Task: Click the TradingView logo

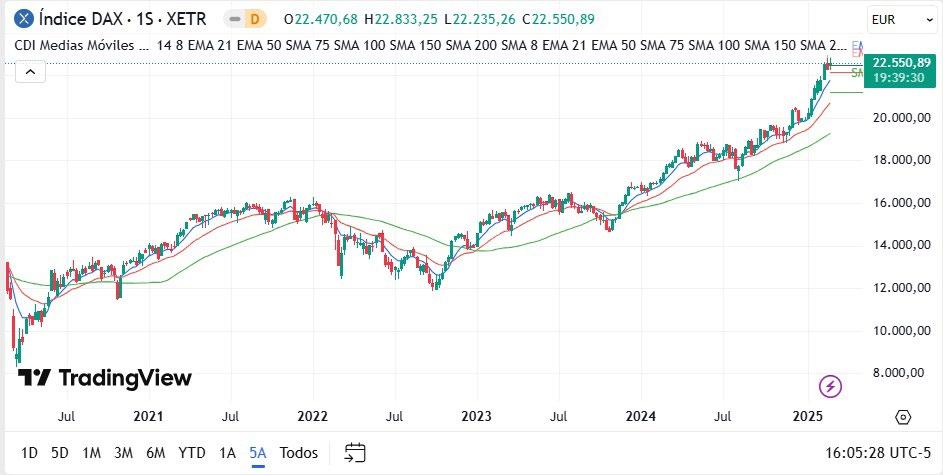Action: [105, 378]
